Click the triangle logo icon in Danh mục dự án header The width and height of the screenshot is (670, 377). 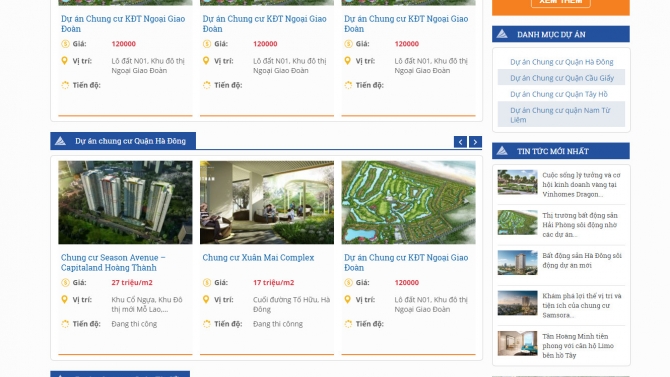coord(502,34)
